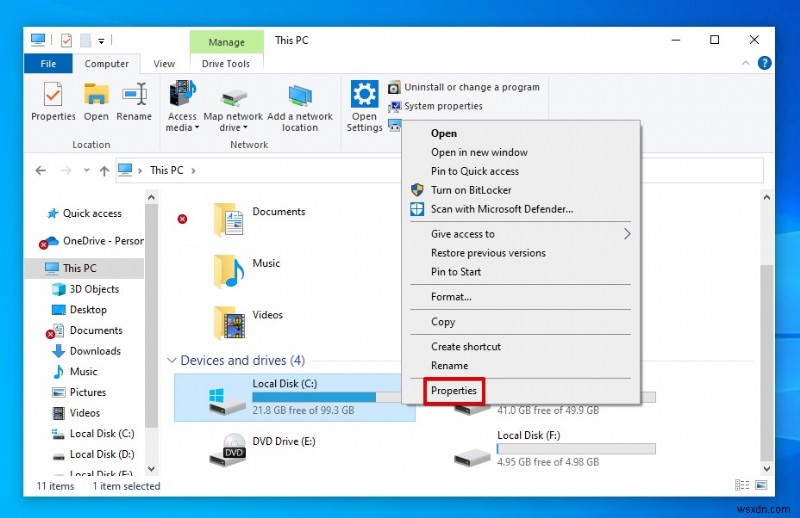The image size is (800, 518).
Task: Select 3D Objects in navigation pane
Action: (94, 289)
